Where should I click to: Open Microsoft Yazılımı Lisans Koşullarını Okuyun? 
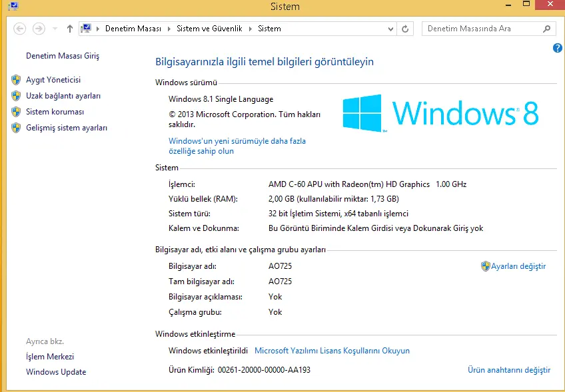tap(332, 351)
